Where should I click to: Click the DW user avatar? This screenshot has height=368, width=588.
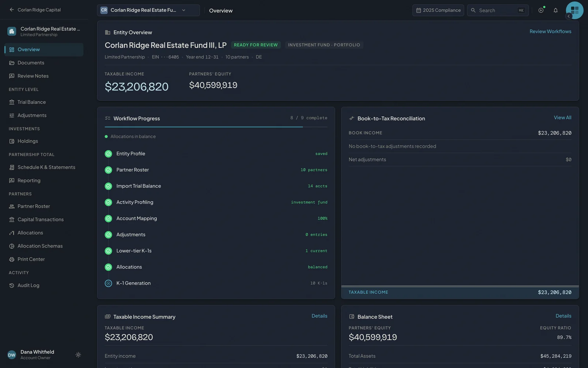coord(12,355)
